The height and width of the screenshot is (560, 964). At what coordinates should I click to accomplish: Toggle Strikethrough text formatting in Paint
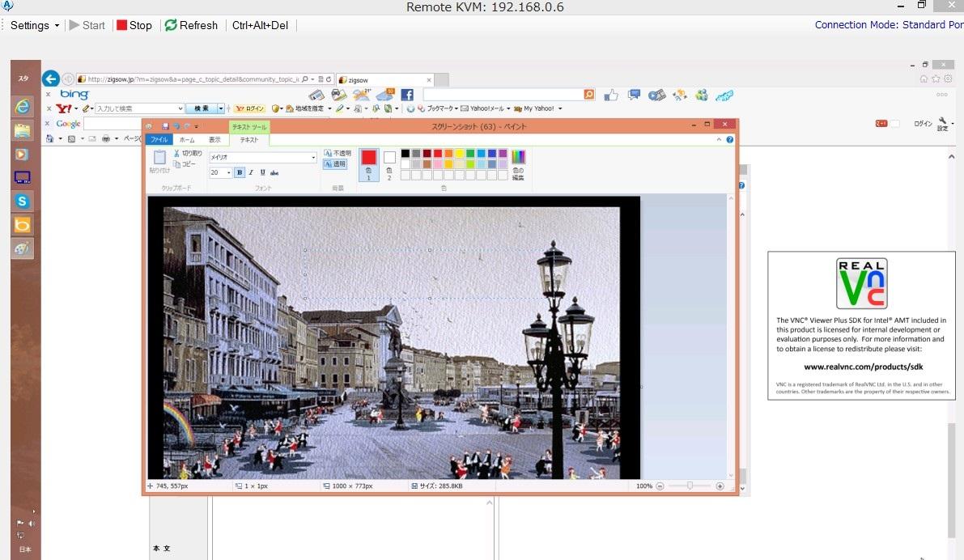point(274,172)
